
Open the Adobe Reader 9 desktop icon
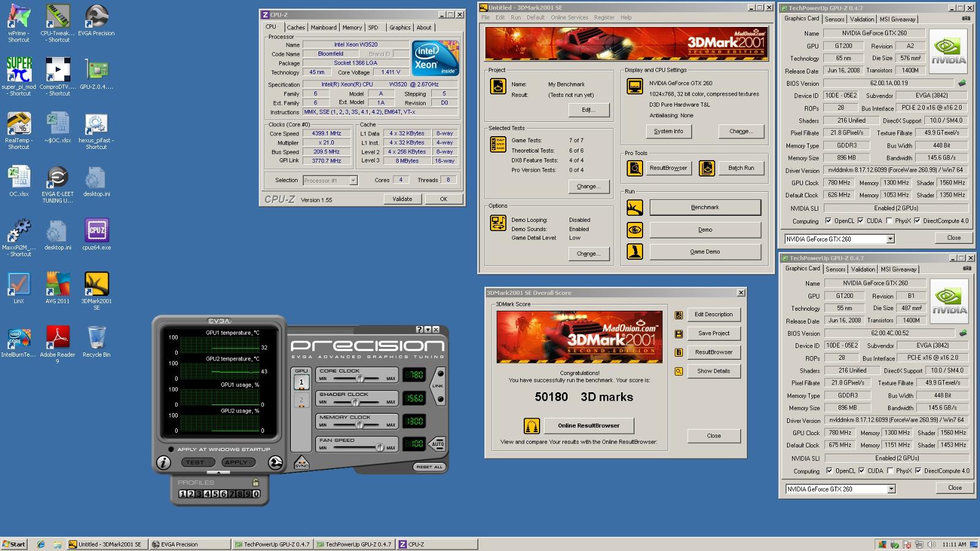[x=58, y=338]
